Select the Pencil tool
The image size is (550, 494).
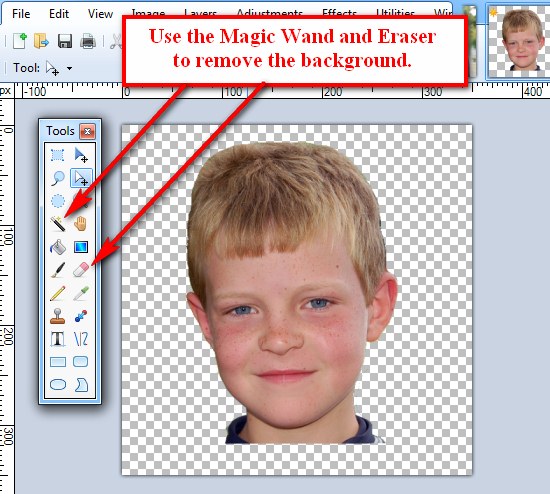pyautogui.click(x=58, y=293)
